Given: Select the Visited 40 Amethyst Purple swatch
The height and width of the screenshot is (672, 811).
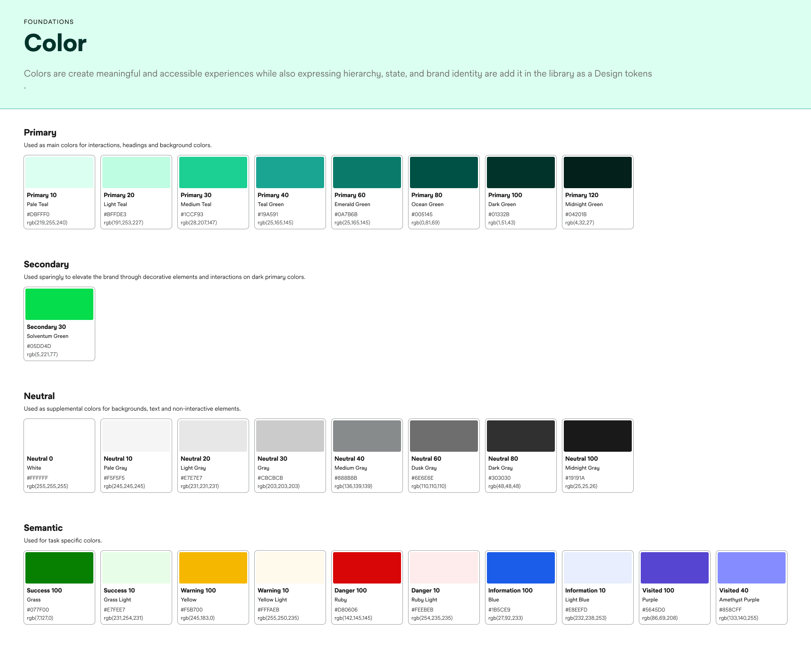Looking at the screenshot, I should click(751, 568).
